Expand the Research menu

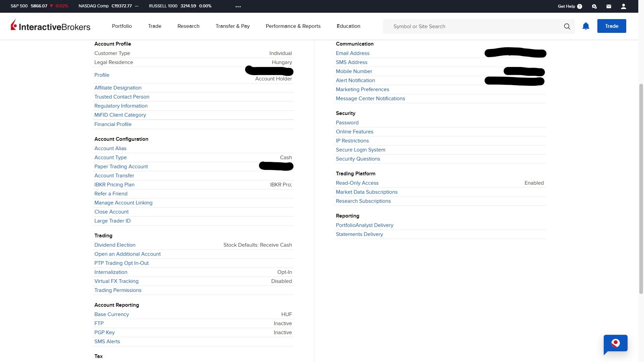[188, 26]
